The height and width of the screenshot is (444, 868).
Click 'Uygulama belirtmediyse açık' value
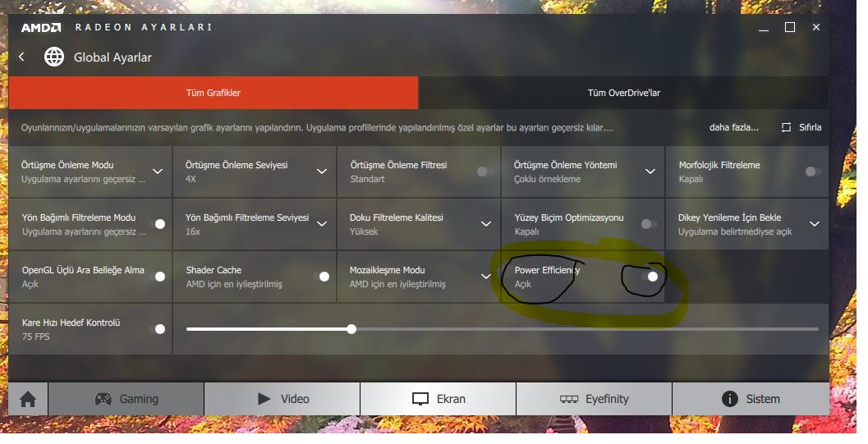pyautogui.click(x=735, y=231)
